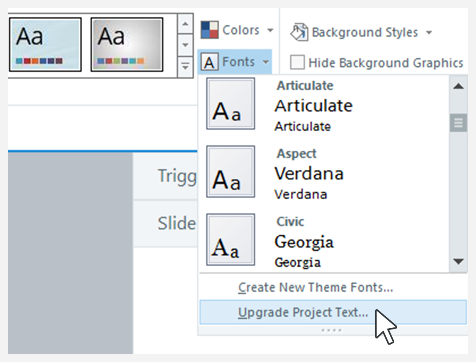Click the theme gallery up arrow
Image resolution: width=476 pixels, height=362 pixels.
tap(185, 24)
